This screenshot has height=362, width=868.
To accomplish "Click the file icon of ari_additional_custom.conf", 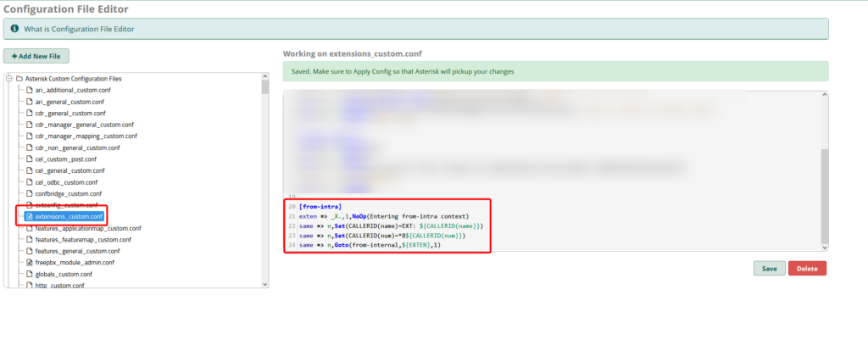I will click(x=30, y=90).
